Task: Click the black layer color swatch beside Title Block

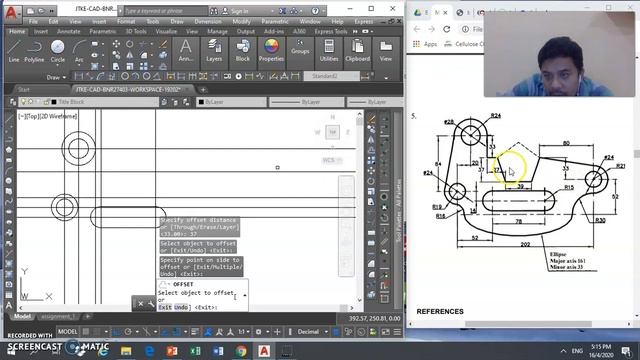Action: point(54,102)
